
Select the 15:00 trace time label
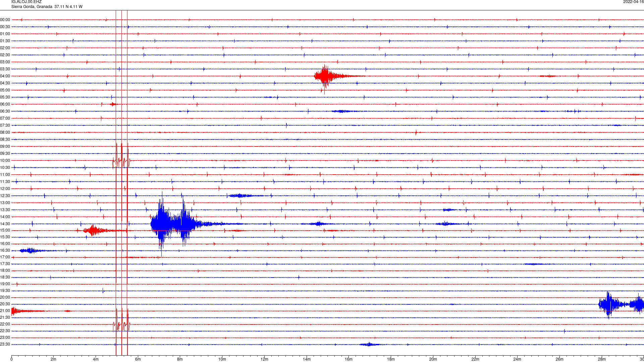(5, 230)
